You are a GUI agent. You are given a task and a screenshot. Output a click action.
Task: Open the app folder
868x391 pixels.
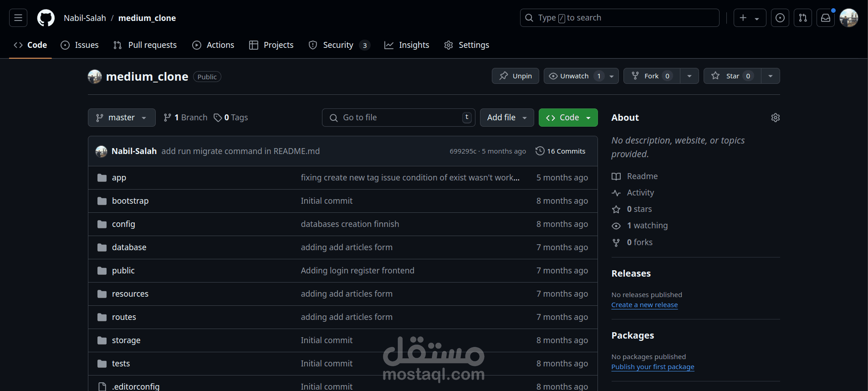(119, 178)
